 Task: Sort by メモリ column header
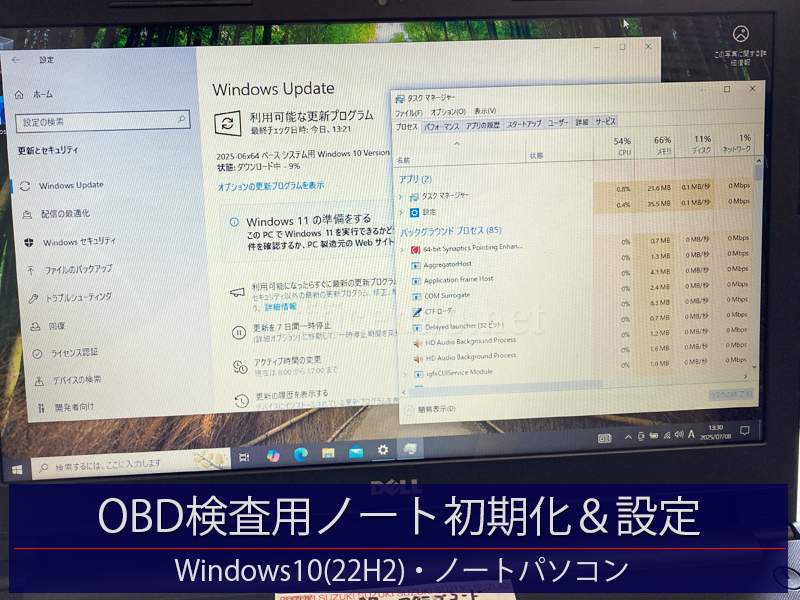656,145
